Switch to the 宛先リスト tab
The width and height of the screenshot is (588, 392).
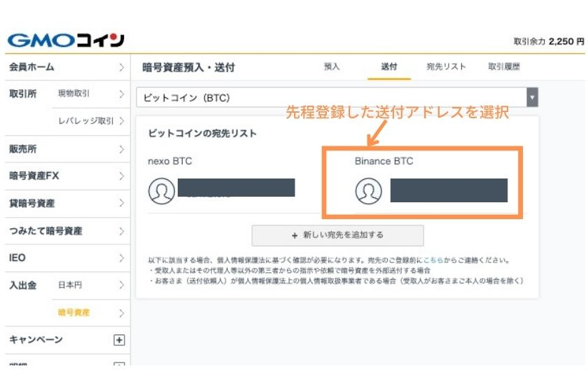(x=447, y=66)
